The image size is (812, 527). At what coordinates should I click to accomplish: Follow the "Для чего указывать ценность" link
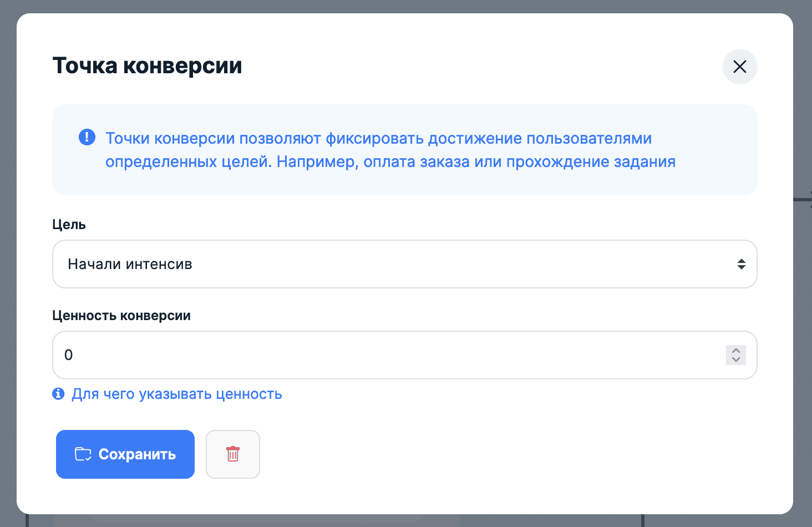[177, 394]
